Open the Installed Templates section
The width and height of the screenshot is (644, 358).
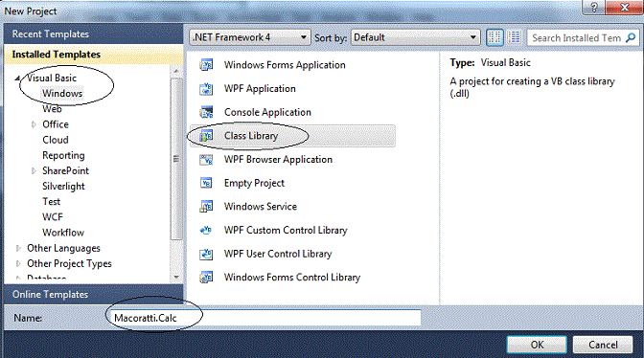pyautogui.click(x=93, y=55)
